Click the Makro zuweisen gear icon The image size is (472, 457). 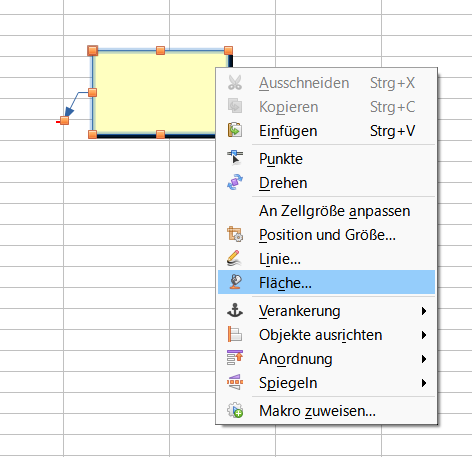235,410
